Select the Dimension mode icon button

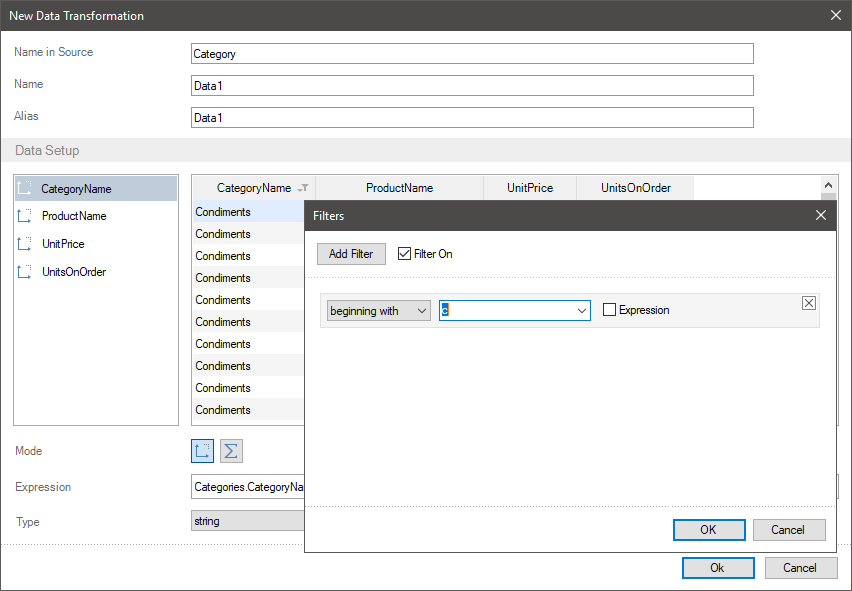tap(203, 451)
